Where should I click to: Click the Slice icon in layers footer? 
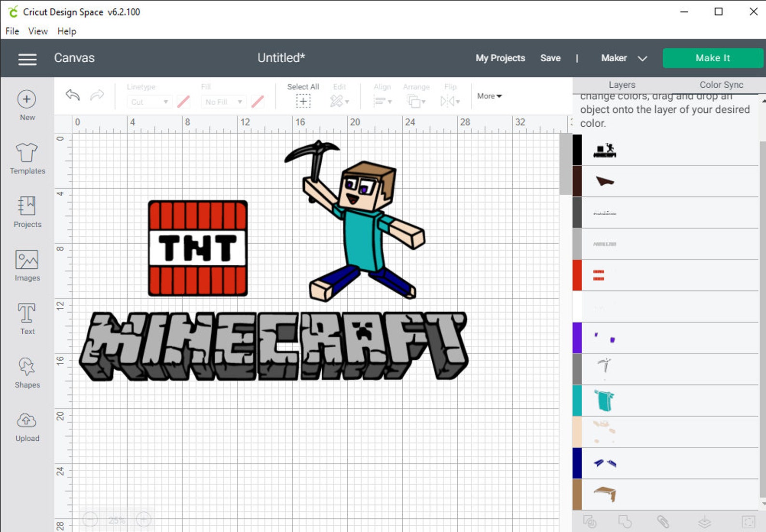589,521
